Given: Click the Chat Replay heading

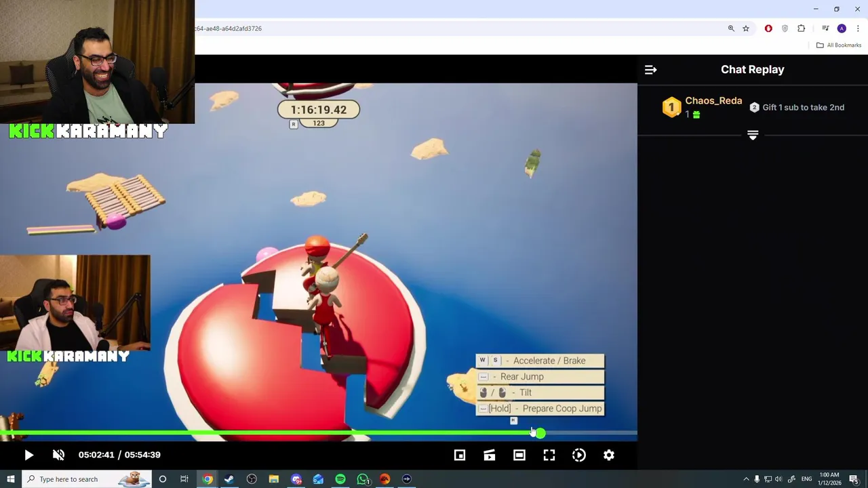Looking at the screenshot, I should point(753,69).
